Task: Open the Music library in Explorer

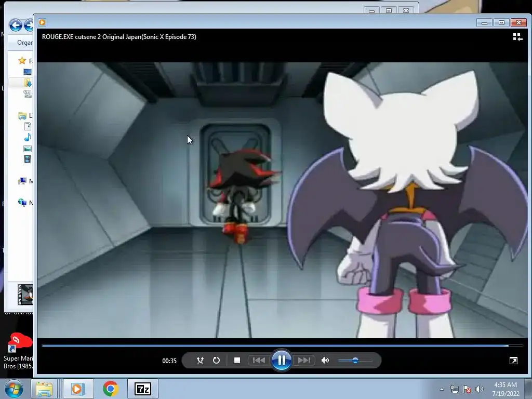Action: [x=28, y=137]
